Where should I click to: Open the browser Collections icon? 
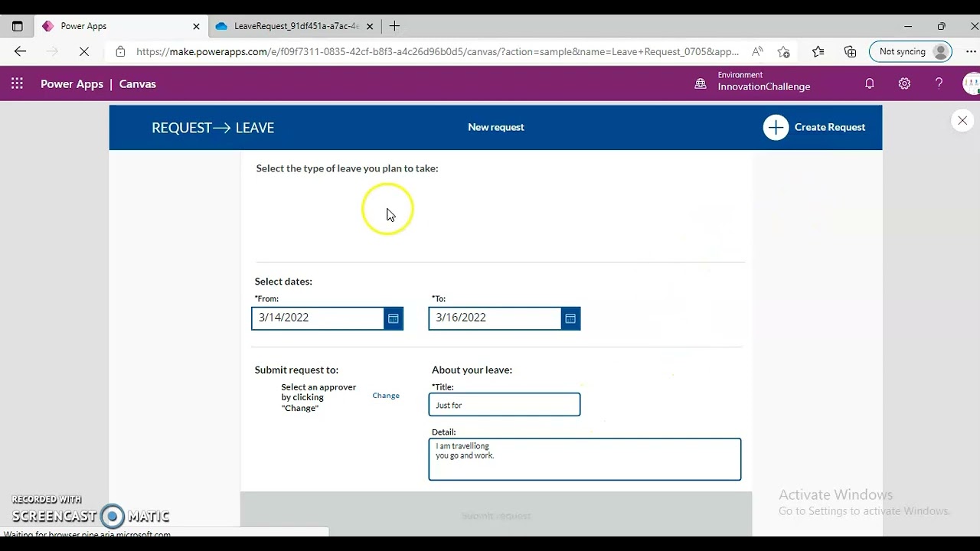click(x=850, y=51)
